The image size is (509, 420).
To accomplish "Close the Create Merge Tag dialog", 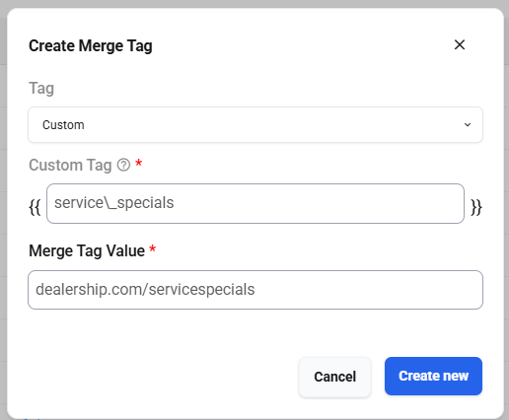I will 460,44.
